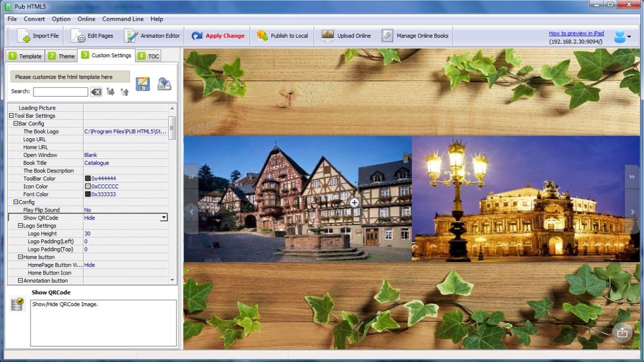Open the Online menu
The width and height of the screenshot is (644, 362).
(86, 19)
